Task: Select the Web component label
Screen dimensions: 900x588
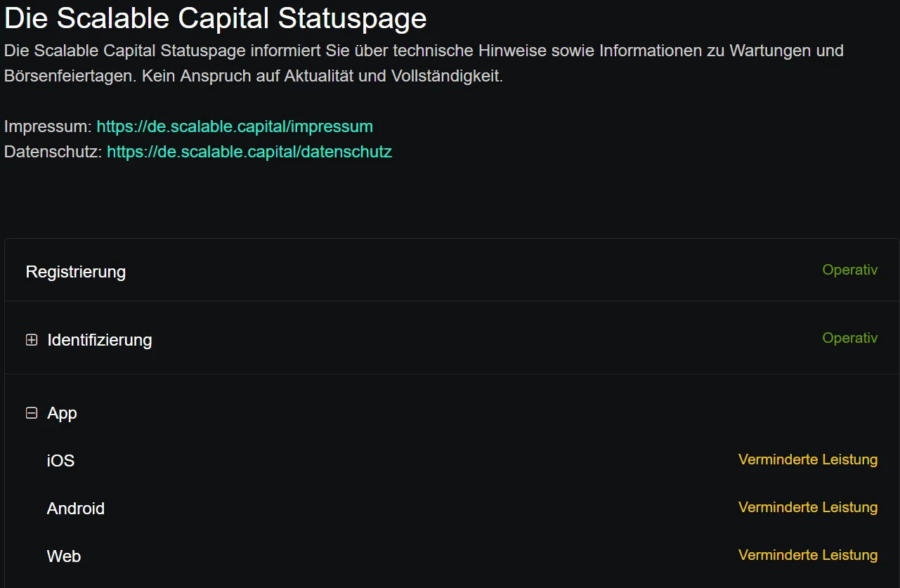Action: pyautogui.click(x=64, y=556)
